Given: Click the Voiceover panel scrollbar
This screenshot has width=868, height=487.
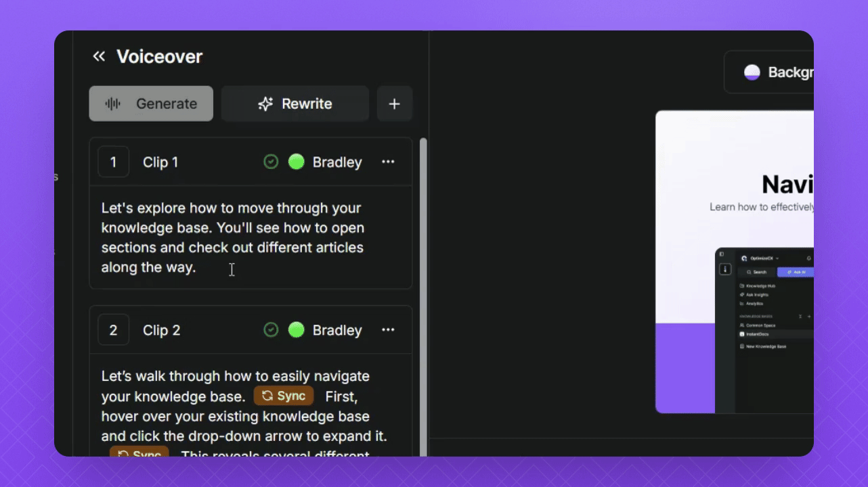Looking at the screenshot, I should [x=423, y=298].
